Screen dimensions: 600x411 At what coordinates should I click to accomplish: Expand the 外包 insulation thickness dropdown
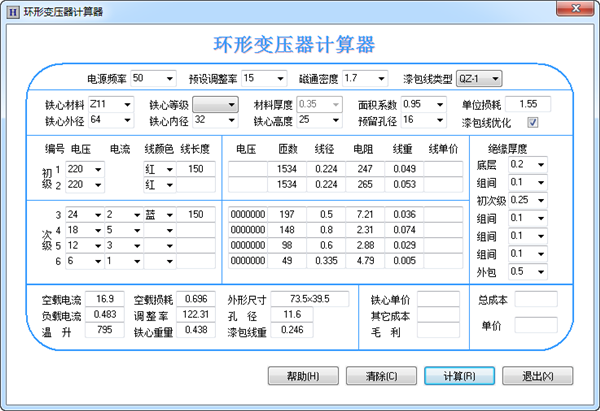[543, 271]
